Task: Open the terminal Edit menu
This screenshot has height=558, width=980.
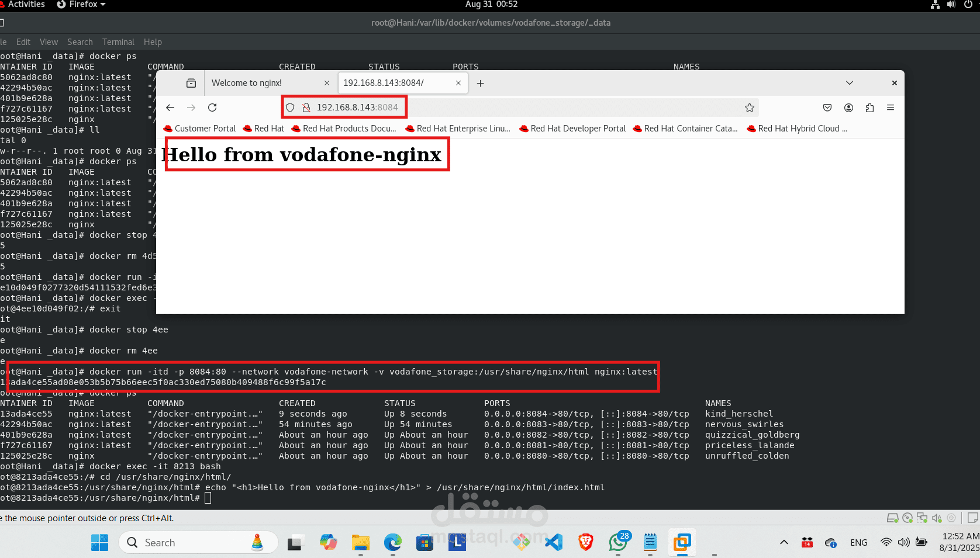Action: 23,42
